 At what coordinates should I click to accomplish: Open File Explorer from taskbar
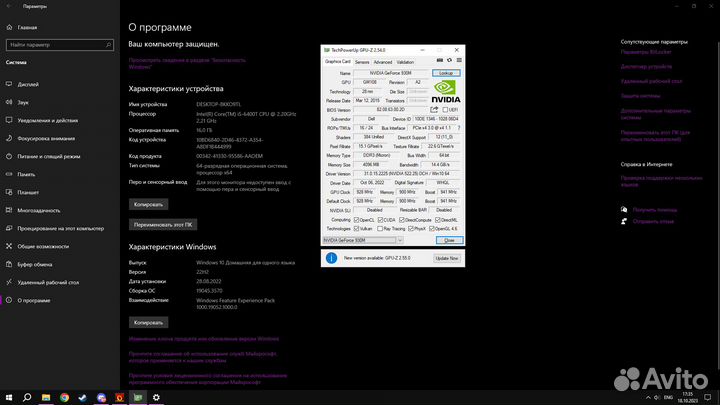coord(46,397)
